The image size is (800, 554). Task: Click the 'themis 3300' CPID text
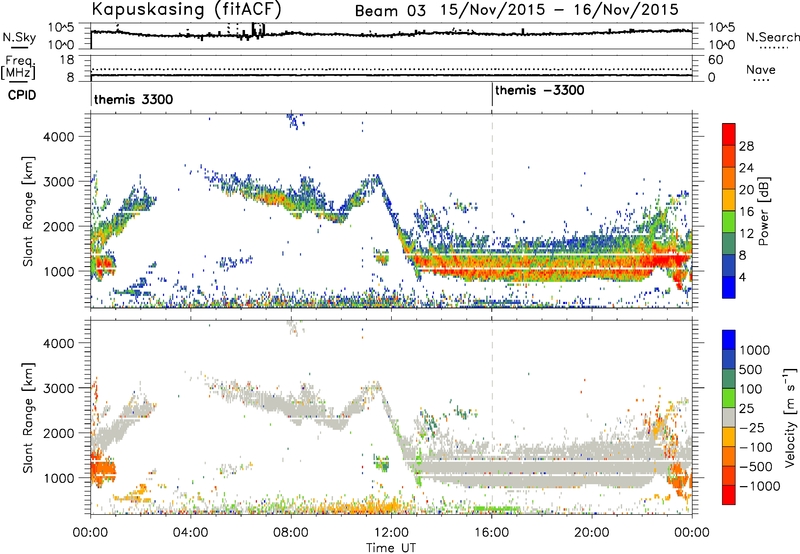pos(133,99)
